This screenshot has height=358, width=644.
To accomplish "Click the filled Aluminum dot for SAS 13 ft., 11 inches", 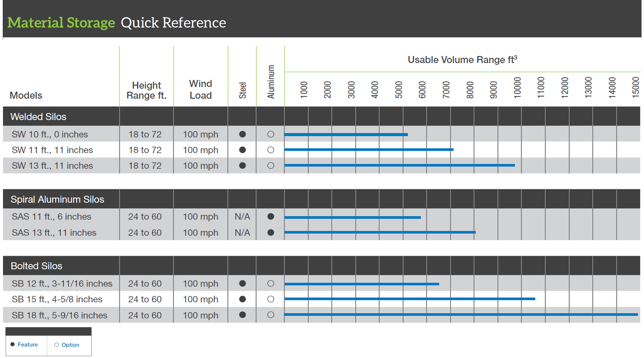I will pyautogui.click(x=271, y=233).
